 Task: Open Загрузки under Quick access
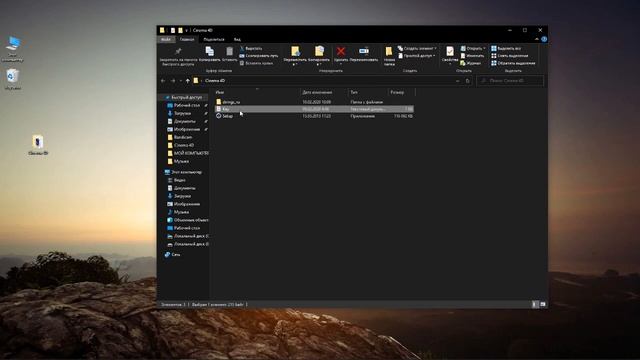tap(182, 113)
